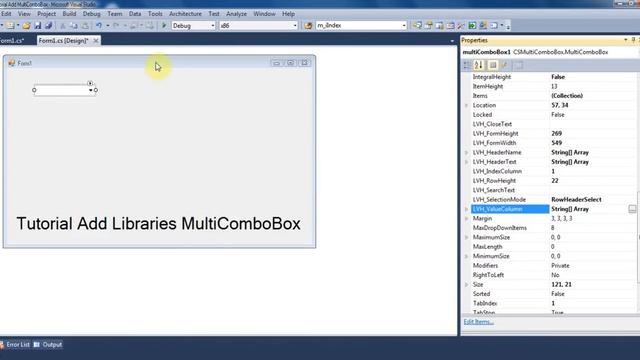Select the Modifiers Private value

tap(560, 266)
